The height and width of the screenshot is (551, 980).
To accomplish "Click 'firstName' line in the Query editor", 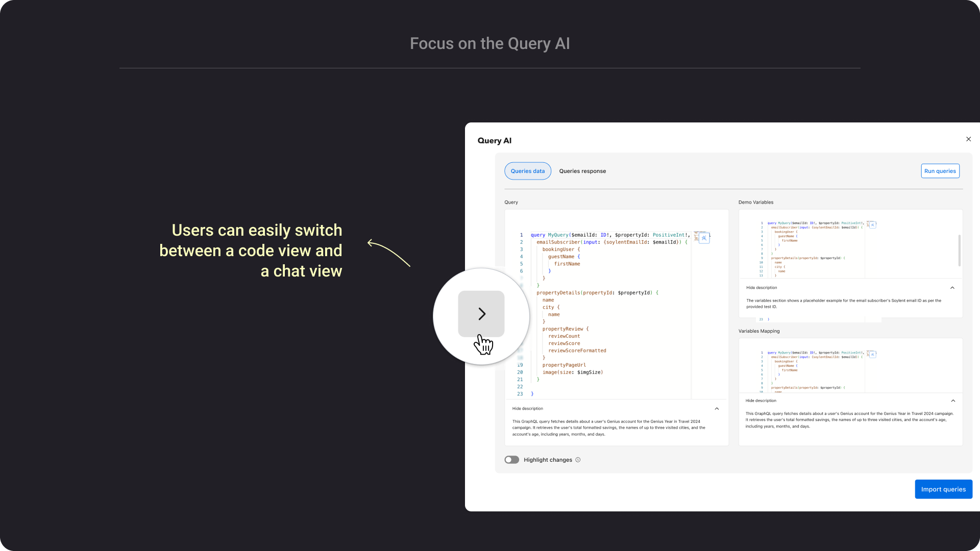I will pyautogui.click(x=567, y=264).
